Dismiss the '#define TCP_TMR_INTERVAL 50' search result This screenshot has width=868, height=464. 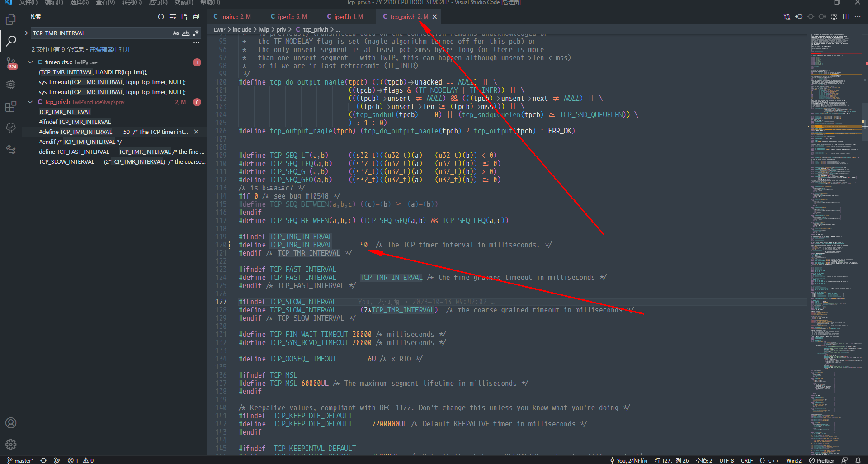pyautogui.click(x=196, y=132)
